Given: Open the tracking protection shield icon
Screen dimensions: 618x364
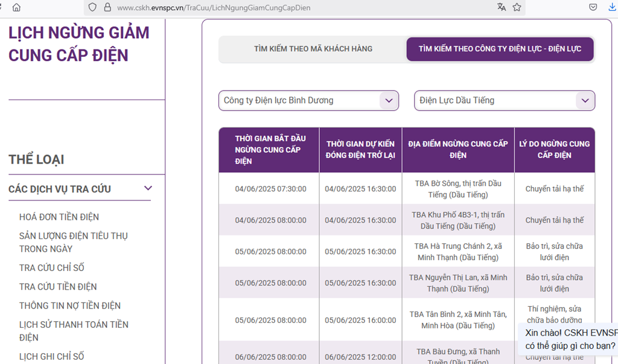Looking at the screenshot, I should coord(92,7).
